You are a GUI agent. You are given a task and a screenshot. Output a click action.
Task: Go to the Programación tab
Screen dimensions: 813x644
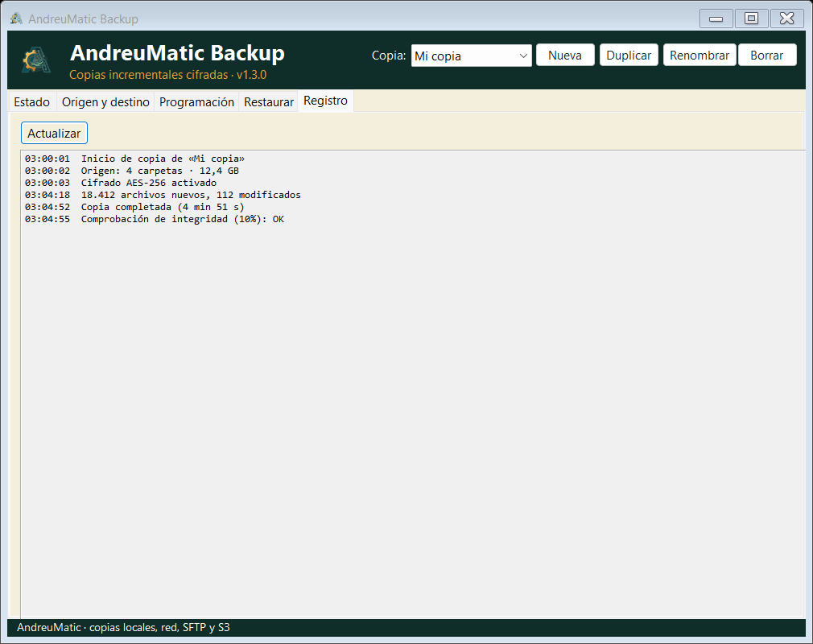tap(196, 101)
